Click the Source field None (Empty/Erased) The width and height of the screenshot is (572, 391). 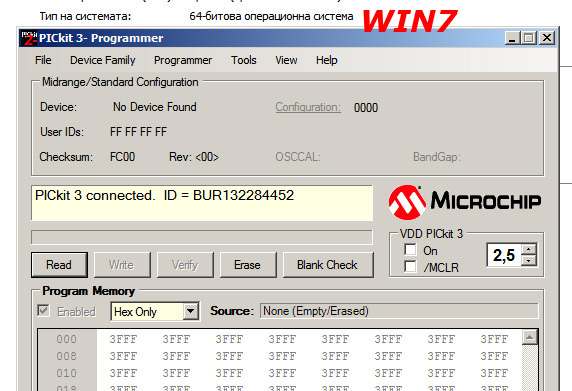[x=399, y=311]
